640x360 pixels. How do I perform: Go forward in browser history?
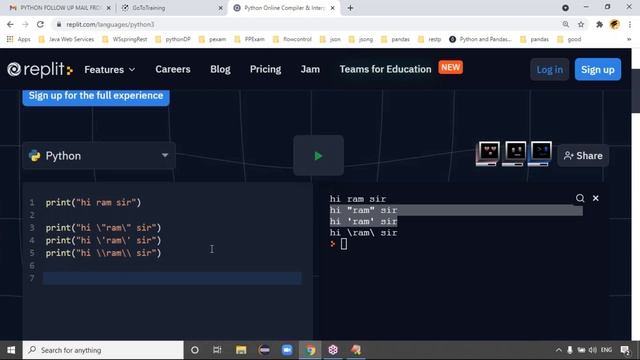click(25, 24)
